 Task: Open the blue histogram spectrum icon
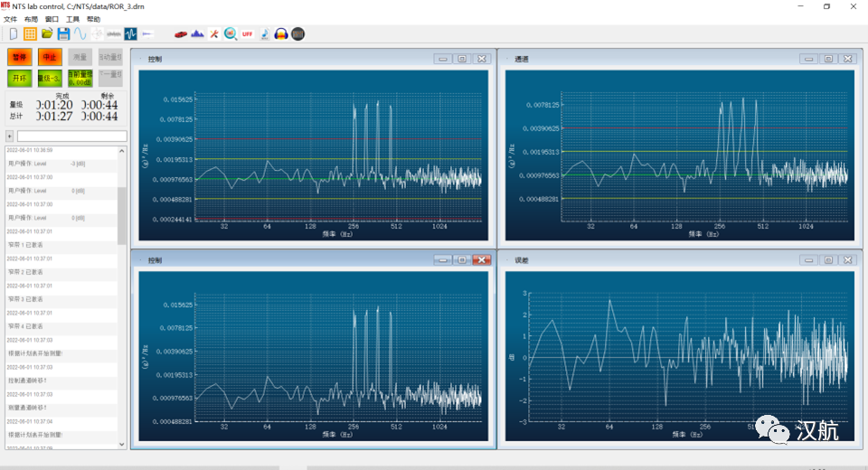[x=197, y=33]
